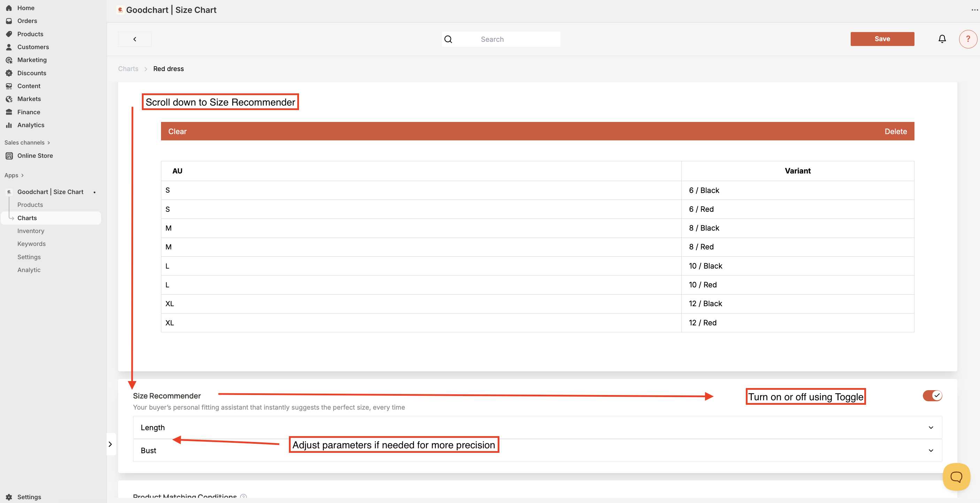Open the help question mark icon

(x=967, y=39)
